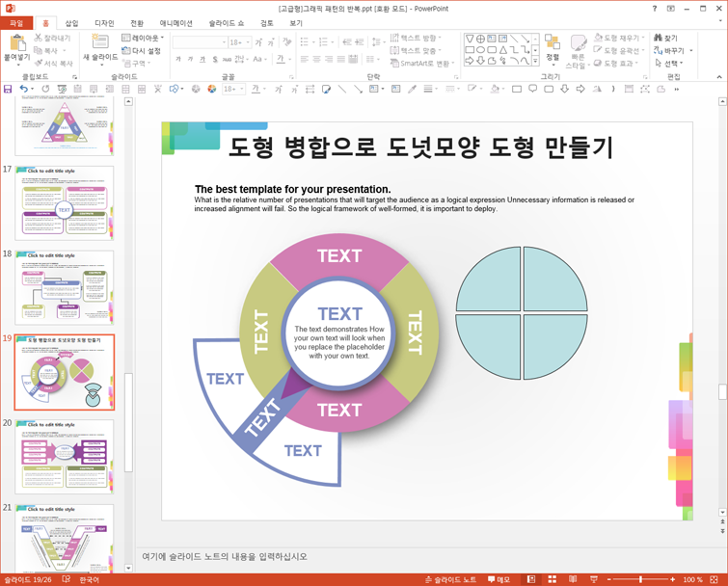Click the Reset (다시 설정) button
This screenshot has height=586, width=728.
(x=141, y=50)
